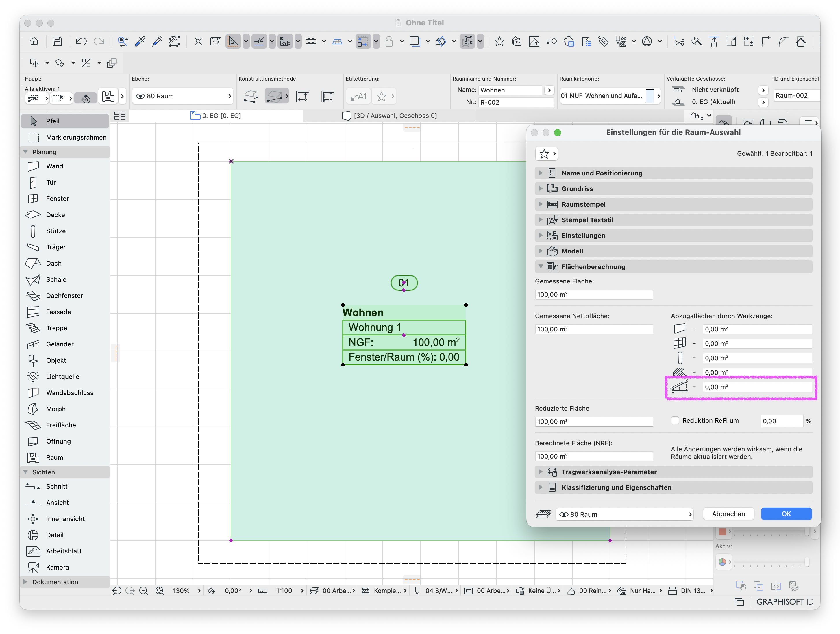The height and width of the screenshot is (634, 840).
Task: Click the Reduktion percentage input field
Action: (x=782, y=421)
